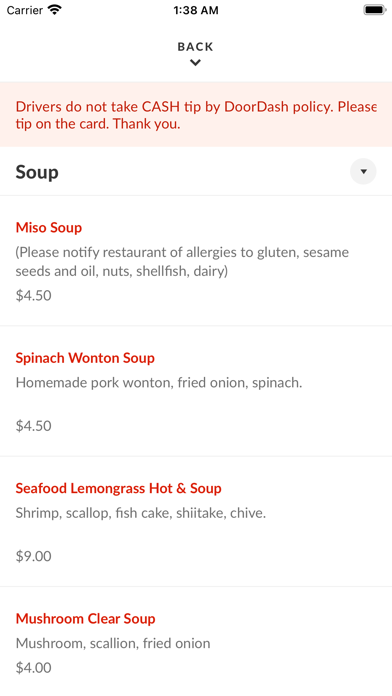Tap the cash tip policy banner
This screenshot has width=392, height=696.
[x=196, y=115]
